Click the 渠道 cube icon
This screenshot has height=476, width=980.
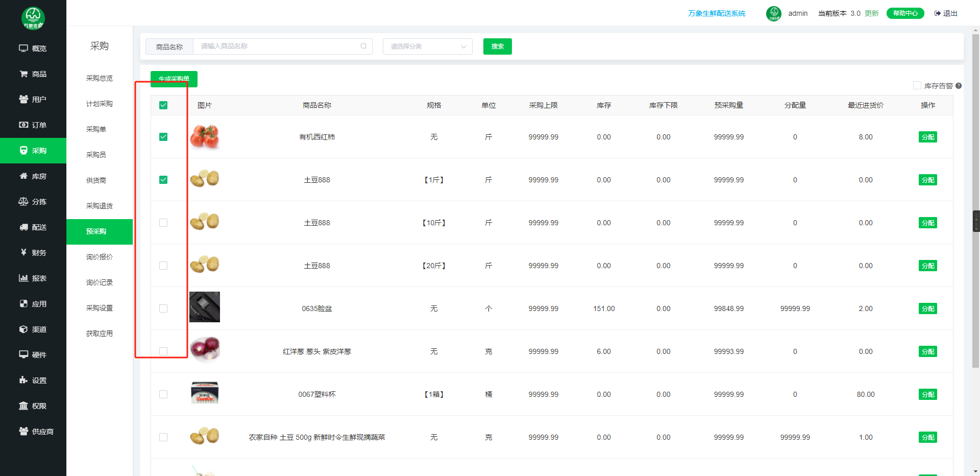pos(23,329)
